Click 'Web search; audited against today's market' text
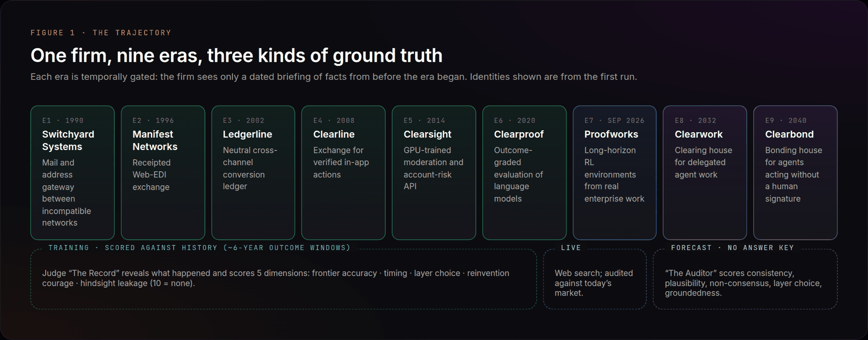868x340 pixels. (x=594, y=283)
